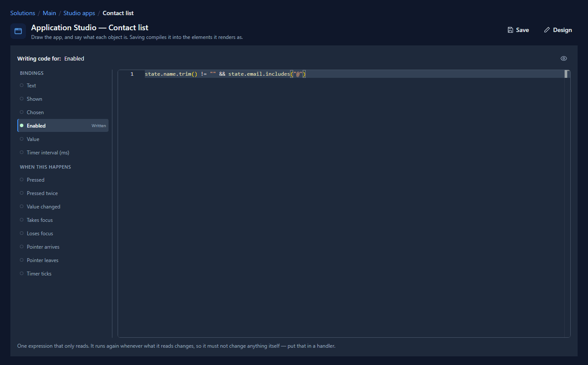Open the Pressed event handler

coord(63,180)
